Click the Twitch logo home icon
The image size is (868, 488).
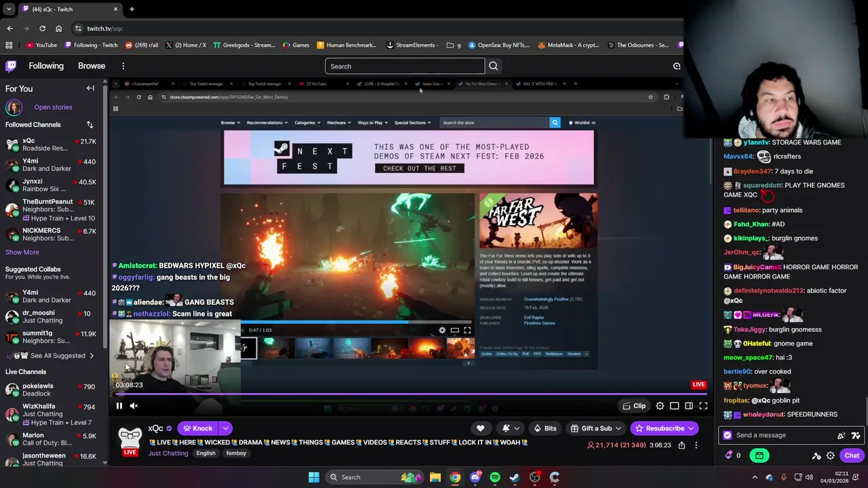point(11,66)
